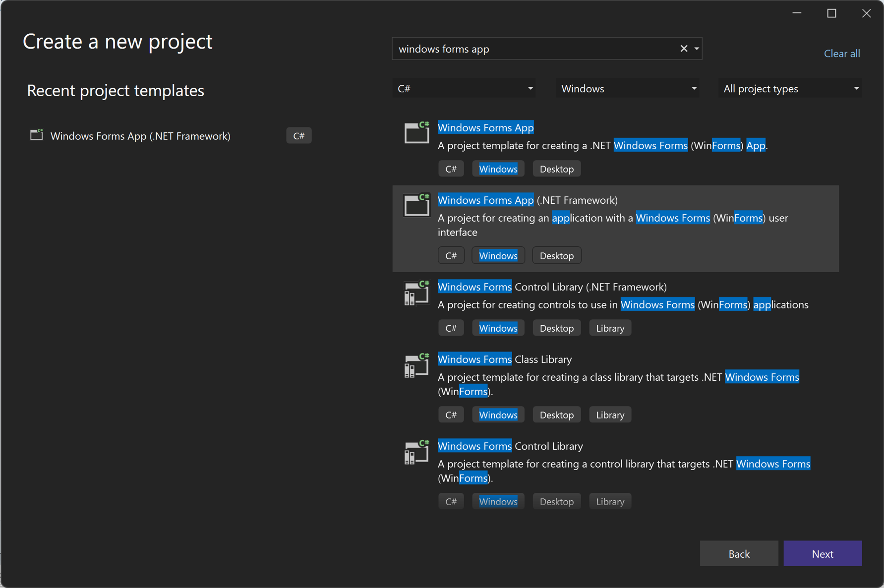Click C# tag under Windows Forms App
The width and height of the screenshot is (884, 588).
(x=451, y=169)
